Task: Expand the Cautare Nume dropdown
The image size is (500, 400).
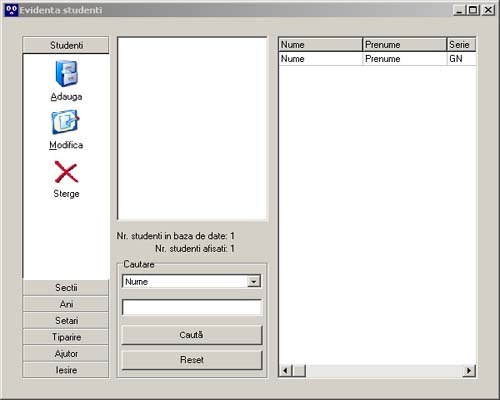Action: coord(254,282)
